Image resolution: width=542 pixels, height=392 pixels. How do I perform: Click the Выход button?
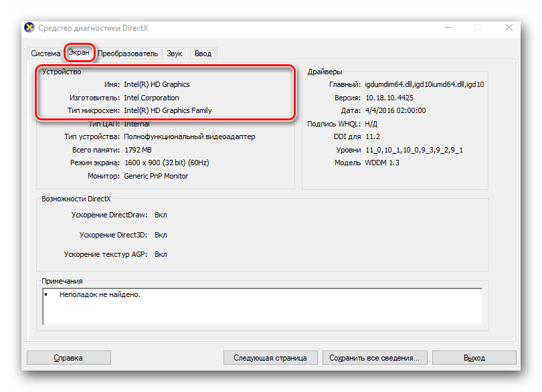coord(474,358)
